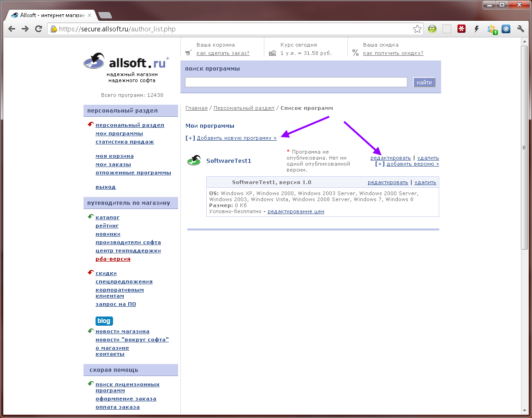Open центр техподдержки link
The width and height of the screenshot is (532, 418).
(x=128, y=251)
